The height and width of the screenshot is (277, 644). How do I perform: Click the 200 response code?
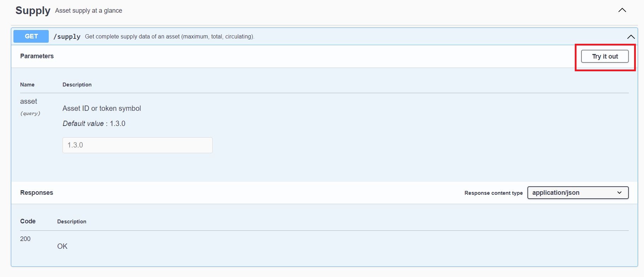click(x=25, y=239)
